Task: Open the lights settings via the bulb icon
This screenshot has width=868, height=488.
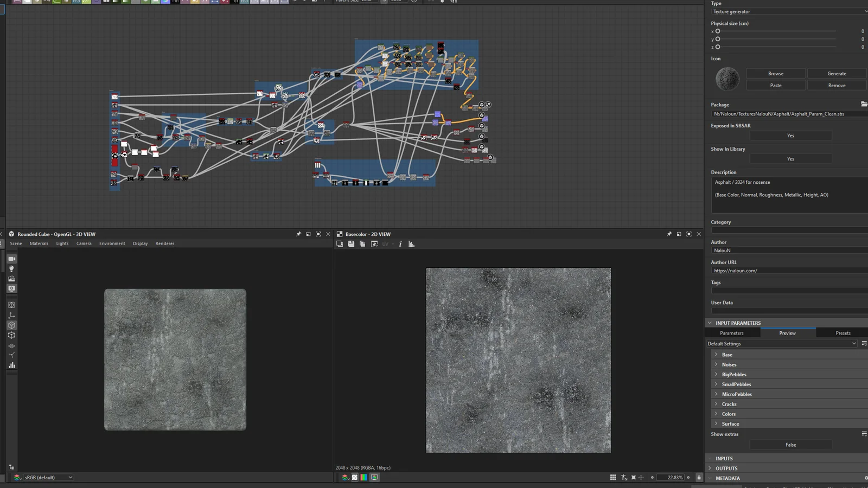Action: [x=11, y=268]
